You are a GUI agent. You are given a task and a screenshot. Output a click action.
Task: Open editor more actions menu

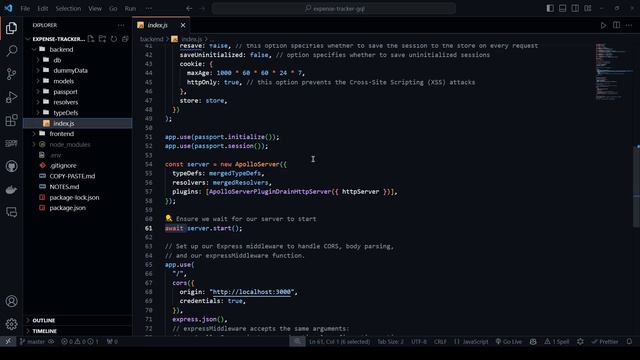click(x=629, y=25)
